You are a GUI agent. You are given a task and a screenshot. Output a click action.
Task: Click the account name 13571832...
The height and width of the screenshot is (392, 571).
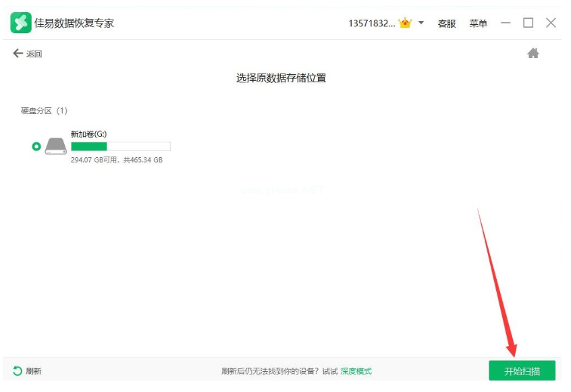pyautogui.click(x=371, y=24)
